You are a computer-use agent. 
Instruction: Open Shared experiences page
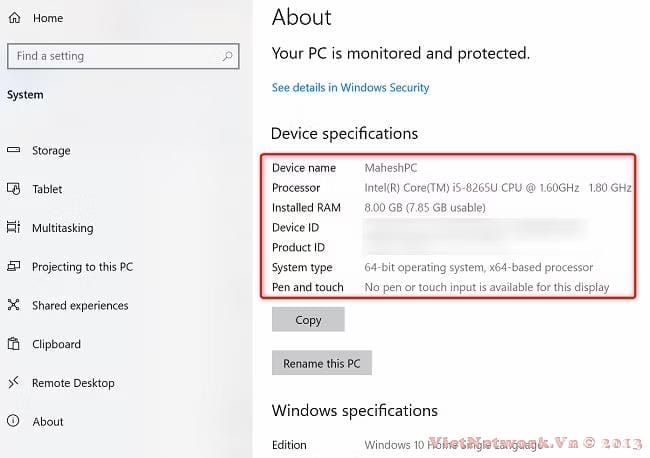click(x=80, y=306)
